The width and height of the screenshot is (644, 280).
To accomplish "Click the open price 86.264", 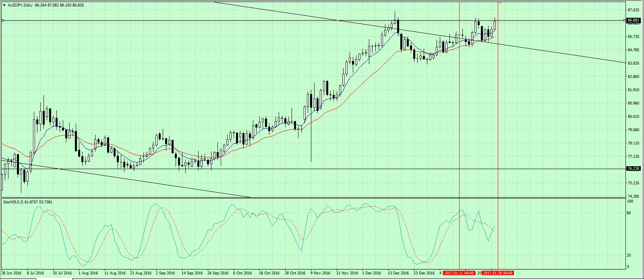I will pyautogui.click(x=41, y=5).
